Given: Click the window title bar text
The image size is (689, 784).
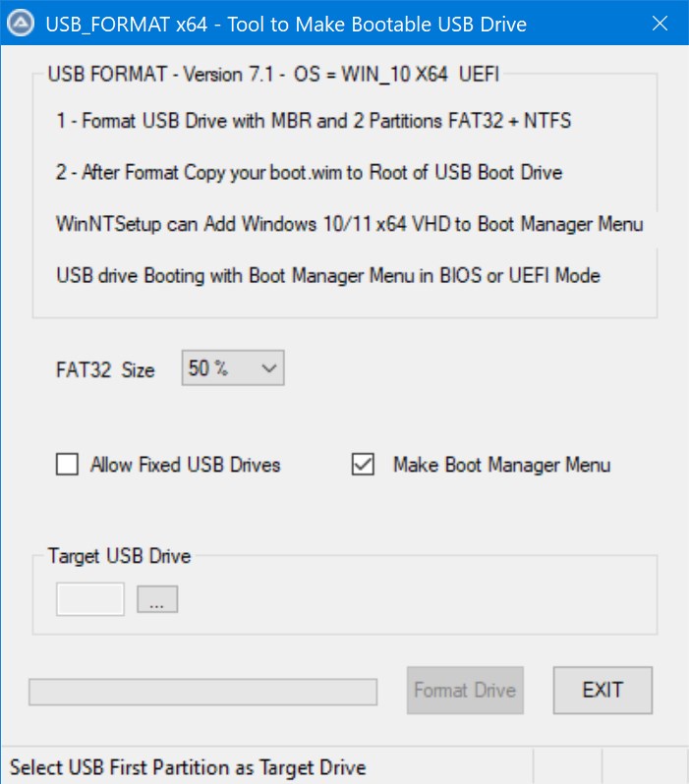Looking at the screenshot, I should [x=286, y=24].
